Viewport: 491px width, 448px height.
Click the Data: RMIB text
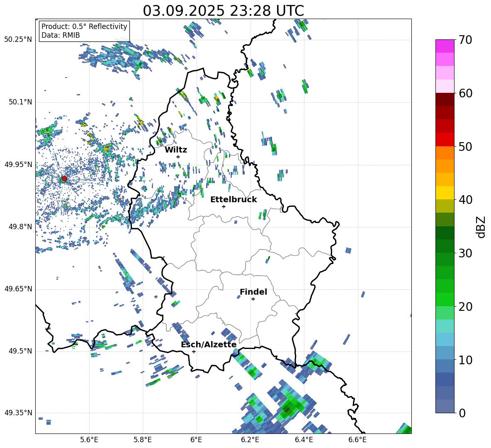coord(61,35)
